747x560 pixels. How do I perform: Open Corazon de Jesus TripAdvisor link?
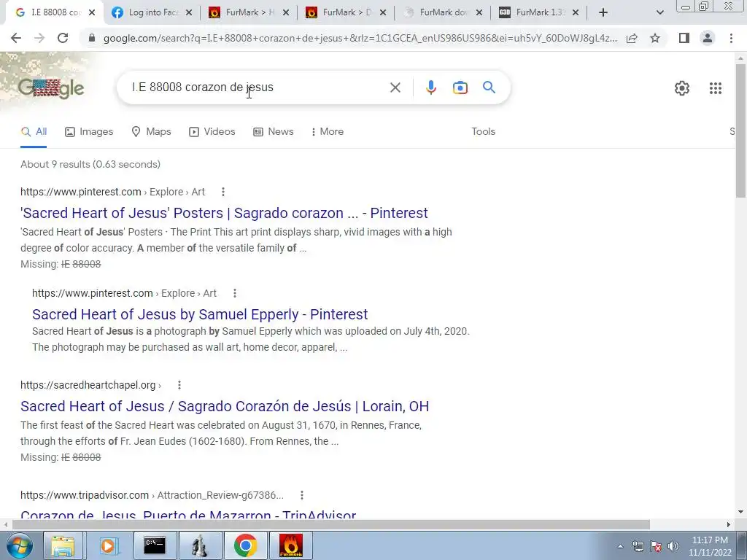(188, 514)
